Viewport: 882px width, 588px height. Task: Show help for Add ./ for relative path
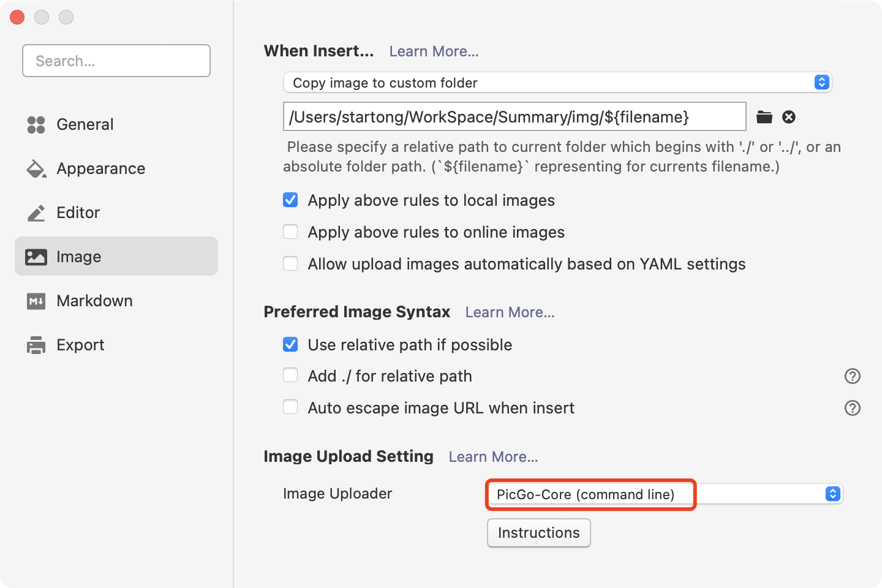(x=853, y=376)
